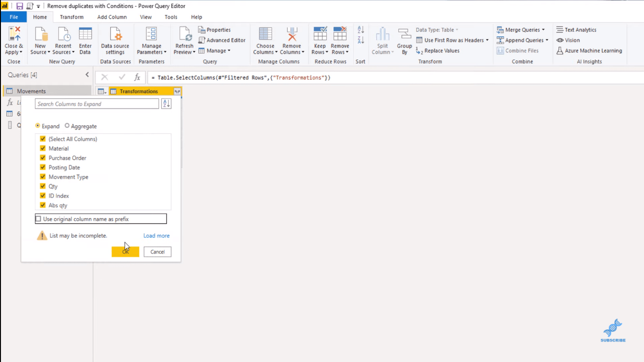Select the Expand radio button
The height and width of the screenshot is (362, 644).
[38, 126]
